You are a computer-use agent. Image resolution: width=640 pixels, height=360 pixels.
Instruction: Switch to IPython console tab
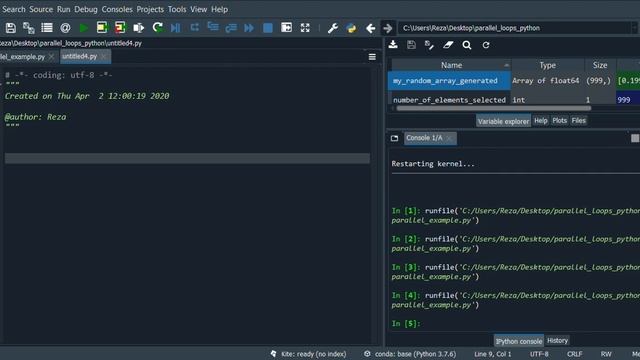519,341
